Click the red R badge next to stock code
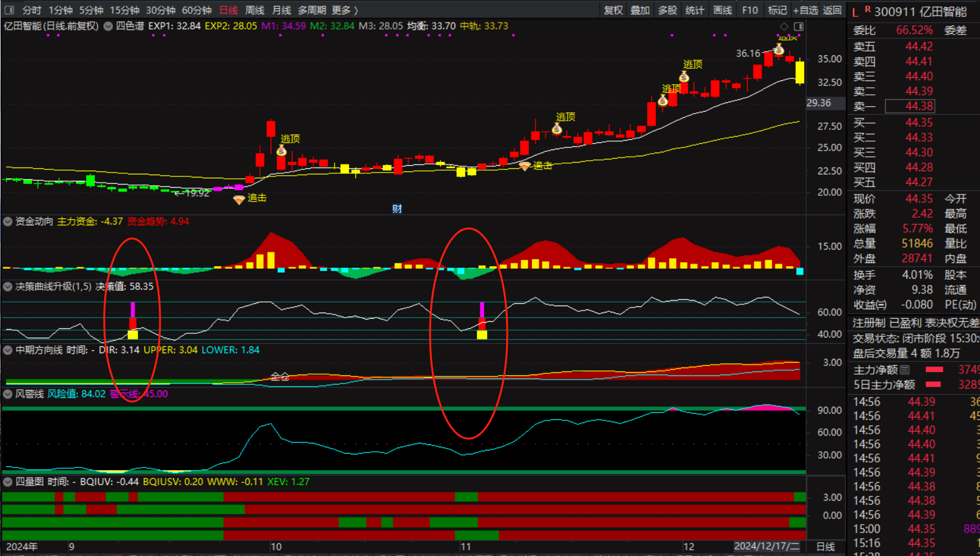Viewport: 980px width, 556px height. 868,9
